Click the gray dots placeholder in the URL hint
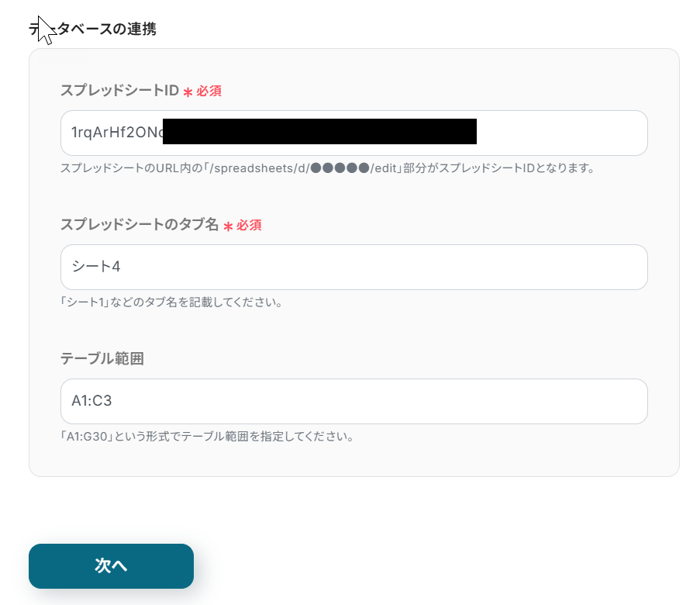Image resolution: width=700 pixels, height=605 pixels. [x=339, y=168]
